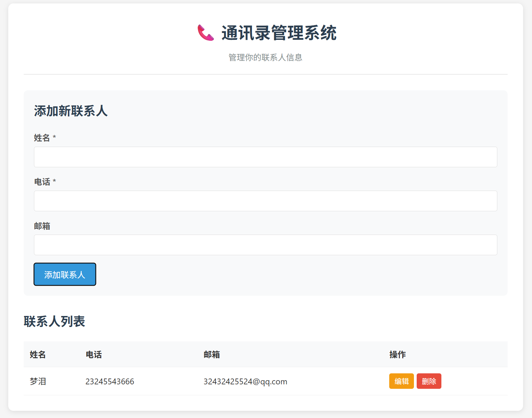Click the red 删除 button for 梦泪
The width and height of the screenshot is (532, 418).
429,381
